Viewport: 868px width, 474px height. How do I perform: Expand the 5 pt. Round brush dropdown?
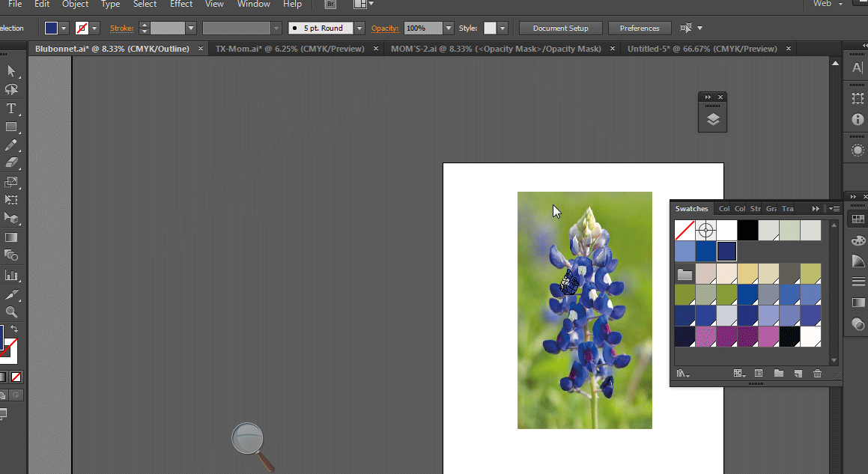[359, 28]
